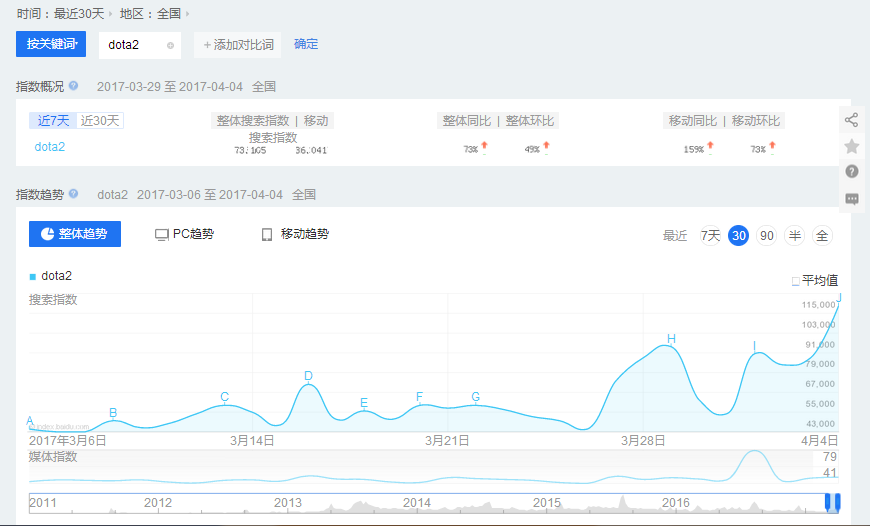The image size is (870, 526).
Task: Select 移动趋势 tab
Action: point(295,234)
